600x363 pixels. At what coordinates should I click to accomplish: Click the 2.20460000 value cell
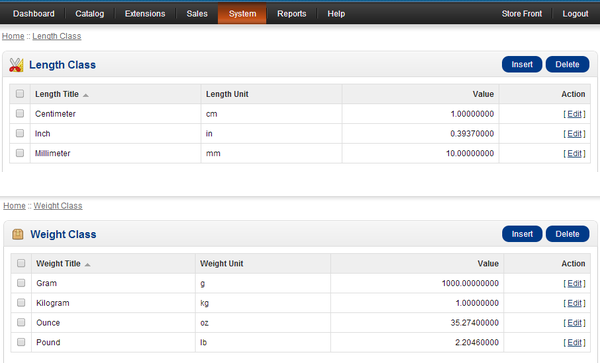417,342
